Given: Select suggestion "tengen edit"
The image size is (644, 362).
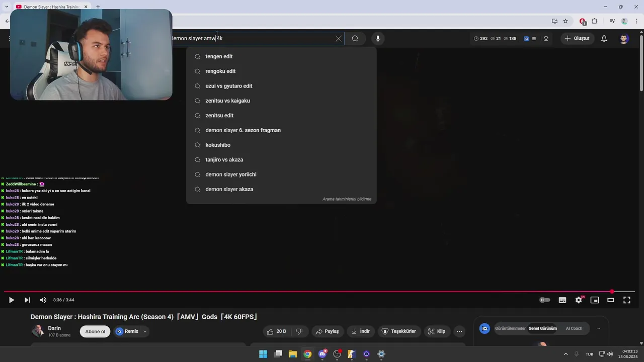Looking at the screenshot, I should click(281, 56).
